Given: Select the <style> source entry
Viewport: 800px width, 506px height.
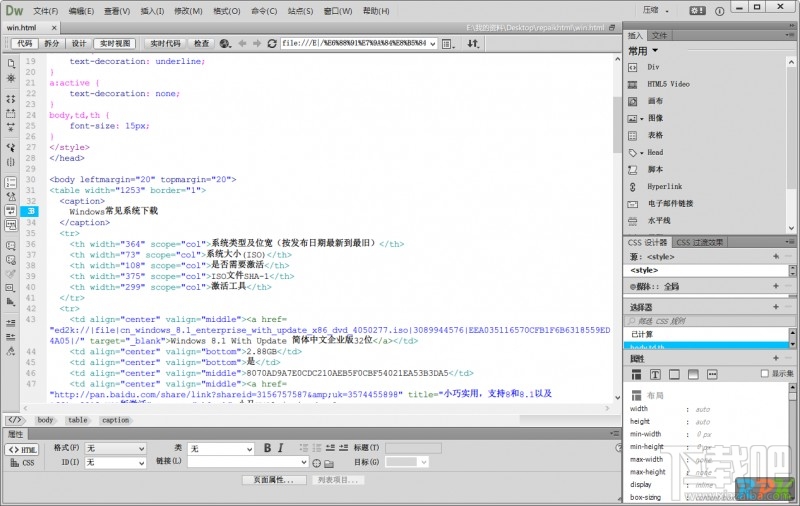Looking at the screenshot, I should (706, 270).
